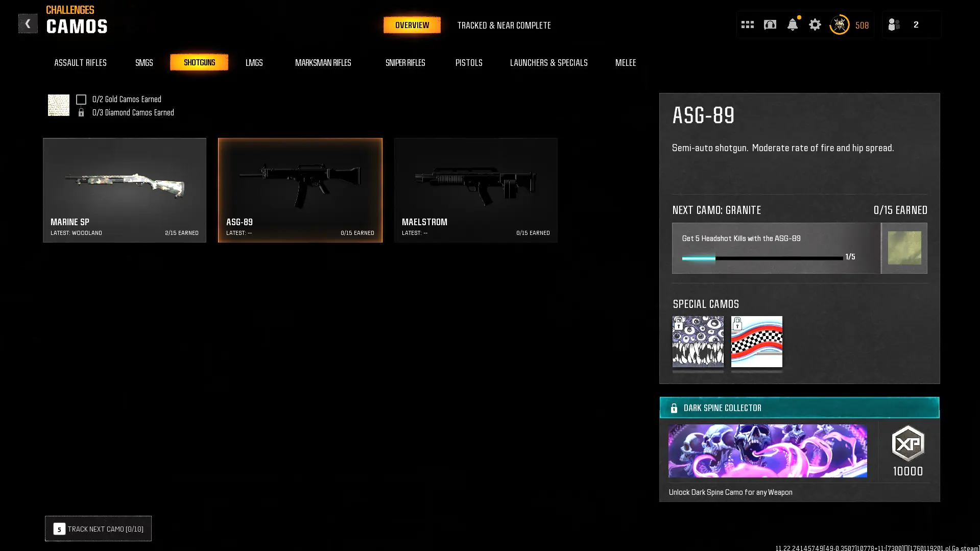980x551 pixels.
Task: Select the Overview tab
Action: pos(412,25)
